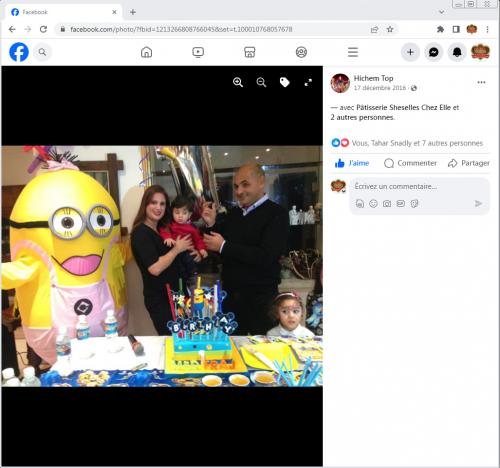Open Pâtisserie Sheselles Chez Elle link

click(404, 107)
